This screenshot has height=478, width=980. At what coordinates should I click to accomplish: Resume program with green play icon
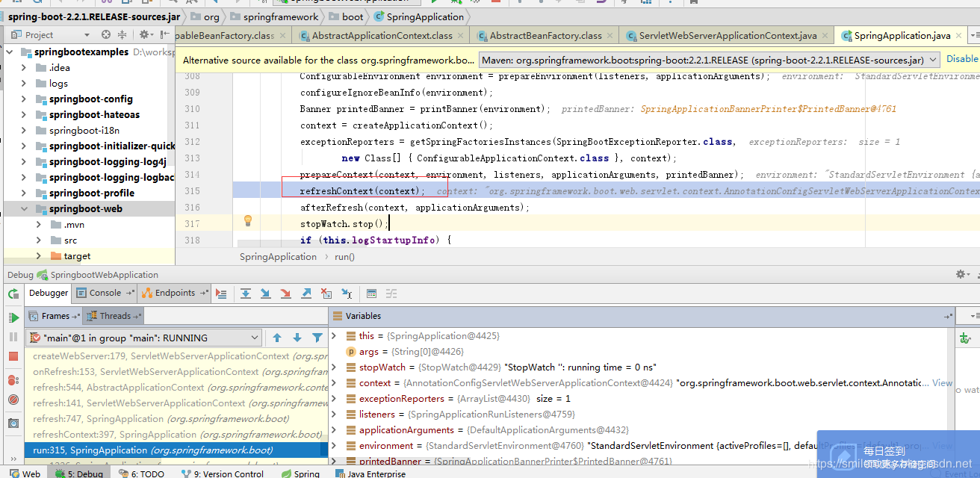click(x=13, y=317)
